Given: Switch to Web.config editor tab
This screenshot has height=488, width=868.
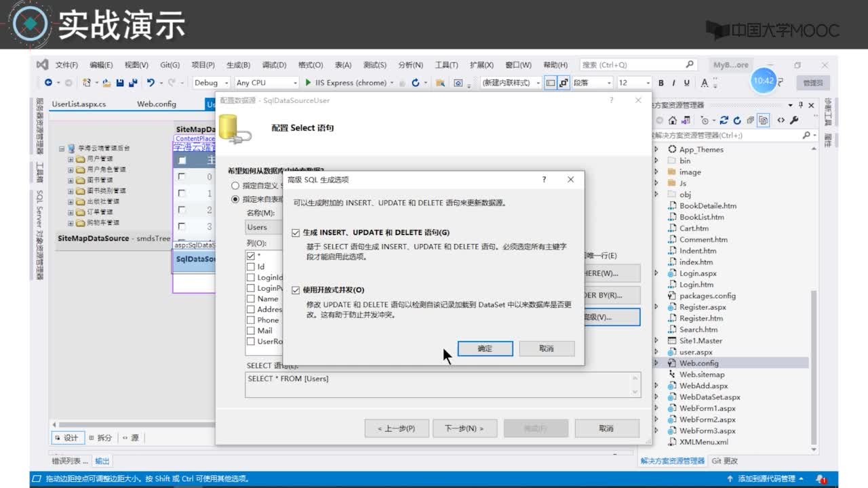Looking at the screenshot, I should click(x=157, y=104).
